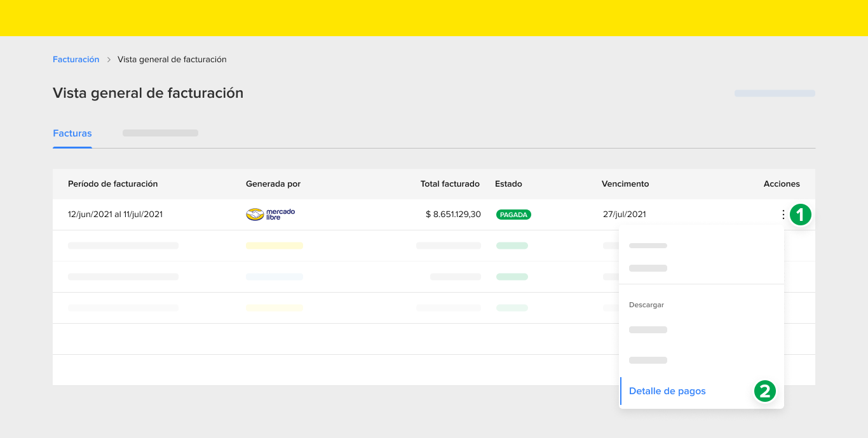Click the total amount $ 8.651.129,30
Viewport: 868px width, 438px height.
coord(453,215)
